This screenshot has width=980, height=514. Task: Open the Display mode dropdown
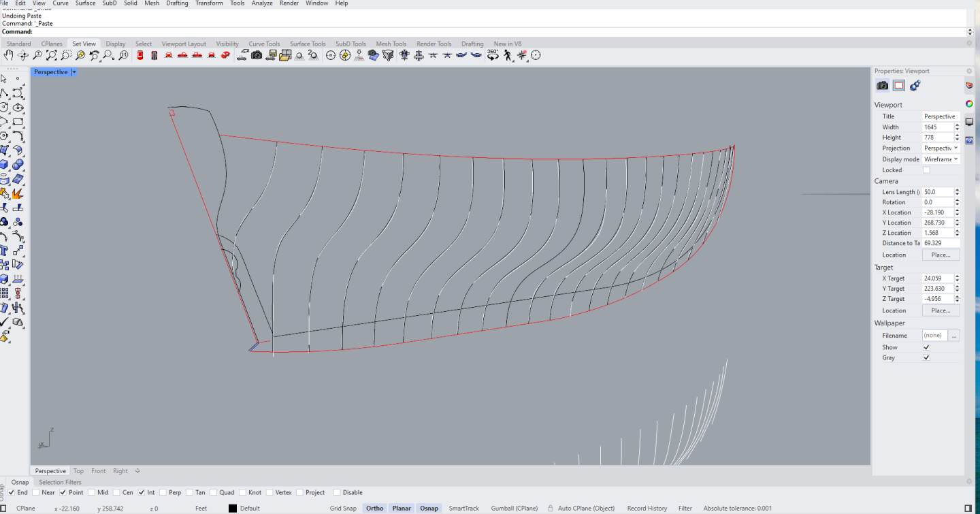941,159
